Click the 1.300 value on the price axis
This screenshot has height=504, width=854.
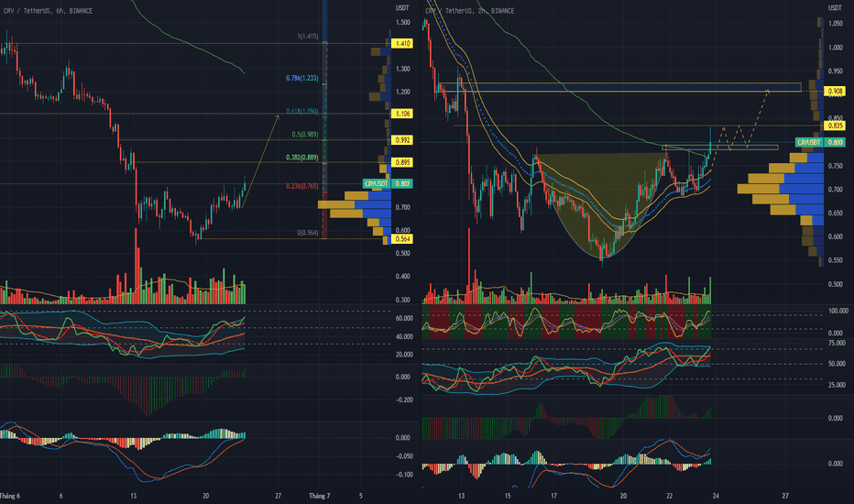coord(403,69)
